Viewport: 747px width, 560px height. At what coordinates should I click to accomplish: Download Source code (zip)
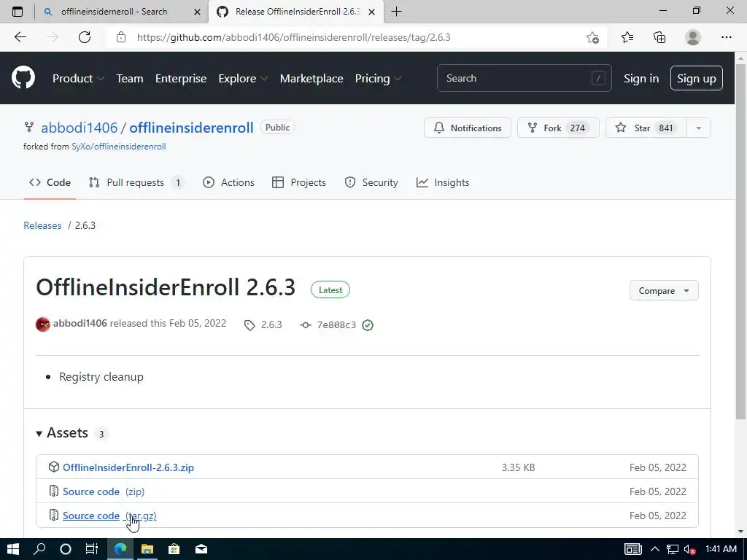(x=104, y=491)
